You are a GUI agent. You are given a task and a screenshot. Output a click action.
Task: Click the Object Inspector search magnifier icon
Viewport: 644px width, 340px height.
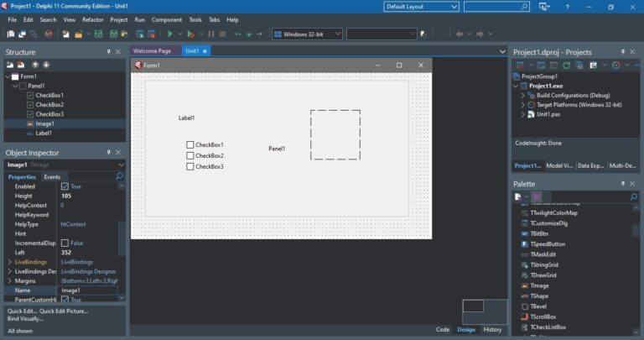pyautogui.click(x=118, y=177)
